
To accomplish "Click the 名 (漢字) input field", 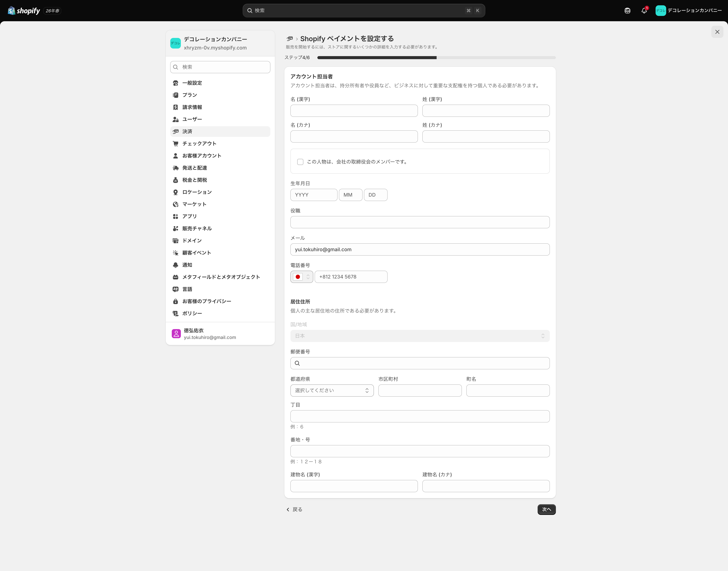I will pyautogui.click(x=354, y=111).
